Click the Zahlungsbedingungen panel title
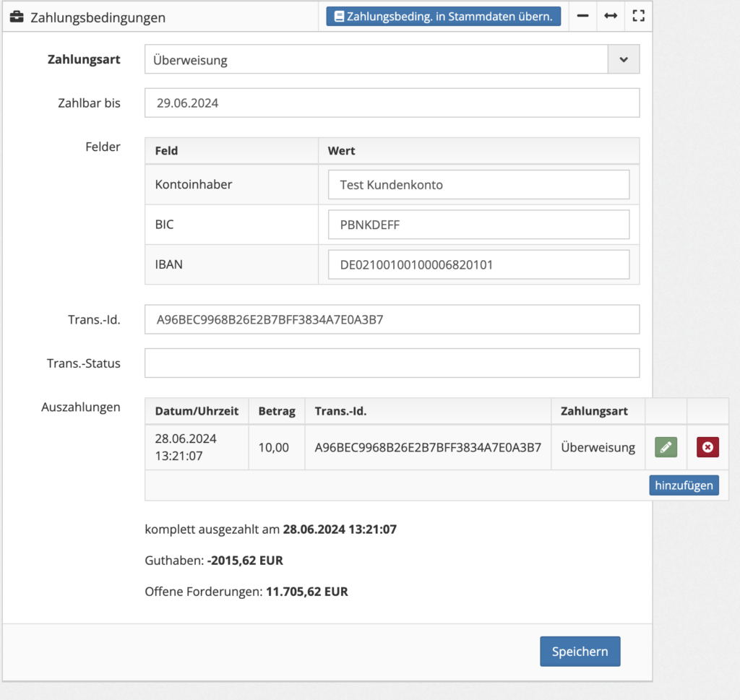This screenshot has height=700, width=740. [98, 17]
